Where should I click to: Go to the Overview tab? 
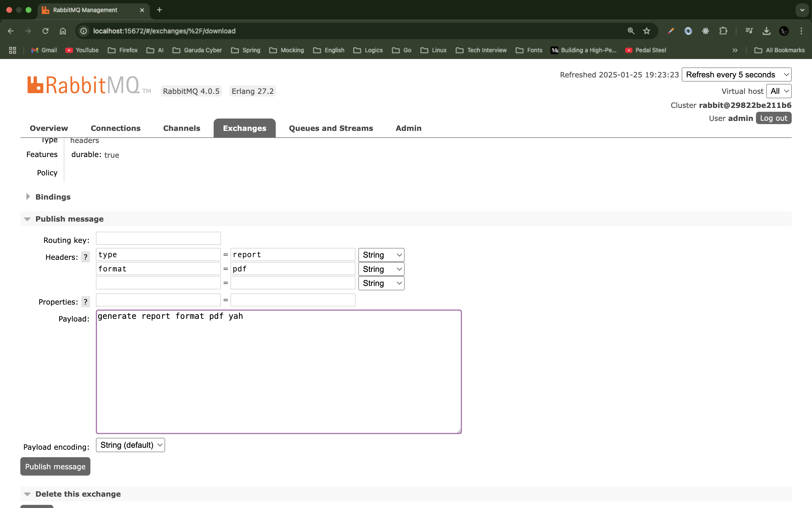(x=49, y=128)
